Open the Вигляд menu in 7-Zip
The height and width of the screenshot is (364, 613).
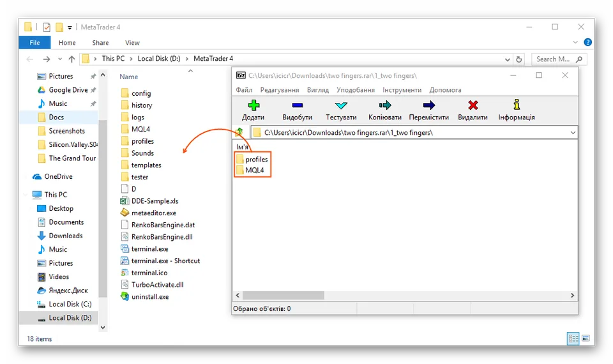point(318,90)
